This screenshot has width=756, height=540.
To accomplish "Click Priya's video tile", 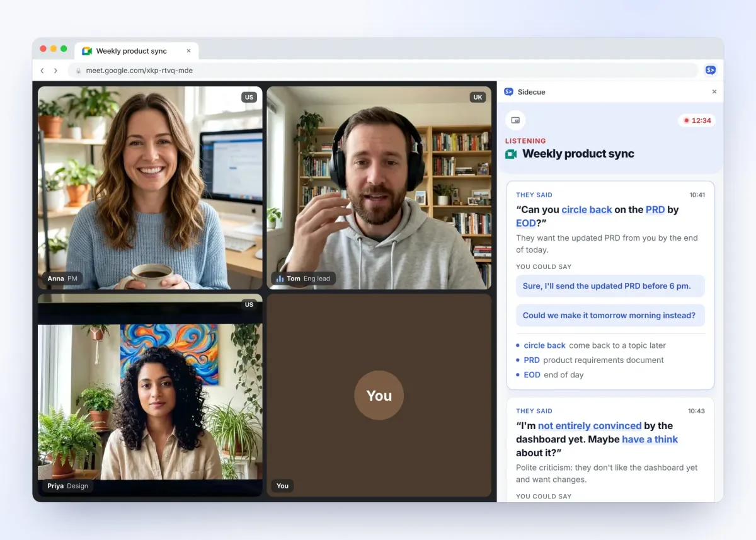I will click(150, 395).
